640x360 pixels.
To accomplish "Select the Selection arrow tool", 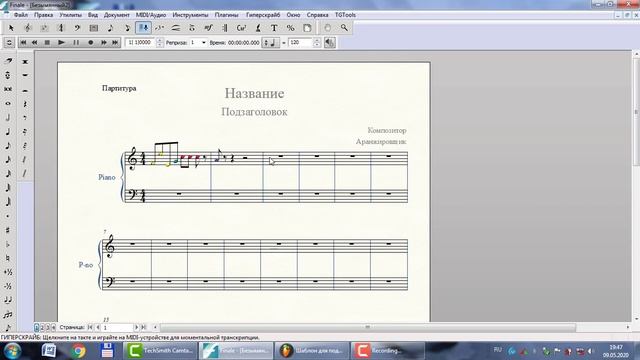I will [x=11, y=28].
